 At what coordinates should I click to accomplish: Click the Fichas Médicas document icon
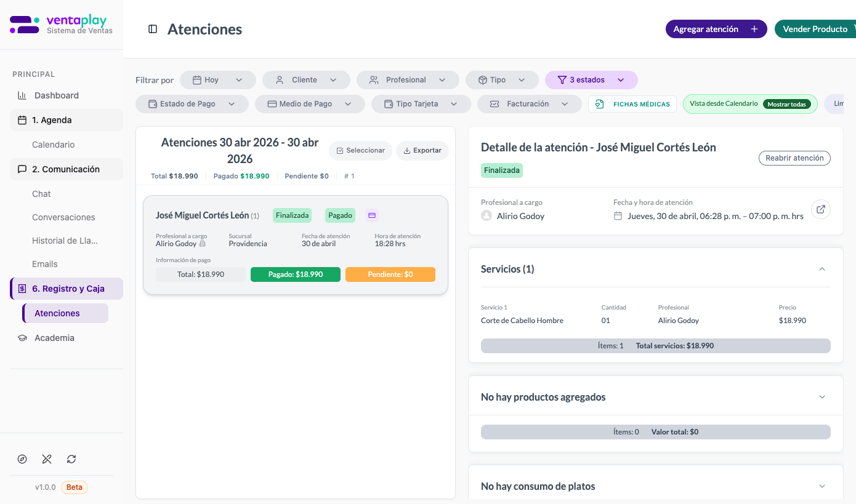[x=600, y=104]
